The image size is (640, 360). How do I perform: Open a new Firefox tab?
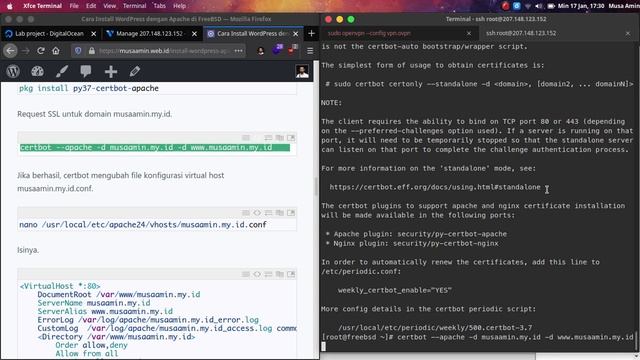[311, 33]
